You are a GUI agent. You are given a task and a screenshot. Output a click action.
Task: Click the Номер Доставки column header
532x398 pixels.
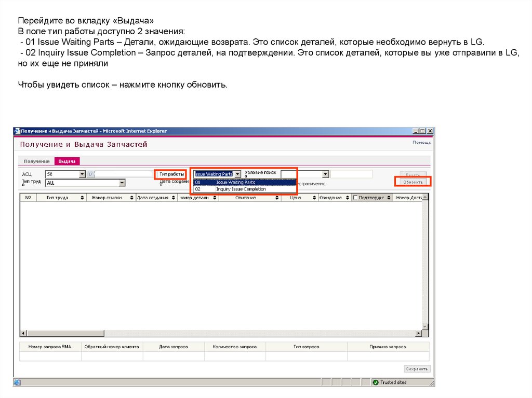(408, 198)
